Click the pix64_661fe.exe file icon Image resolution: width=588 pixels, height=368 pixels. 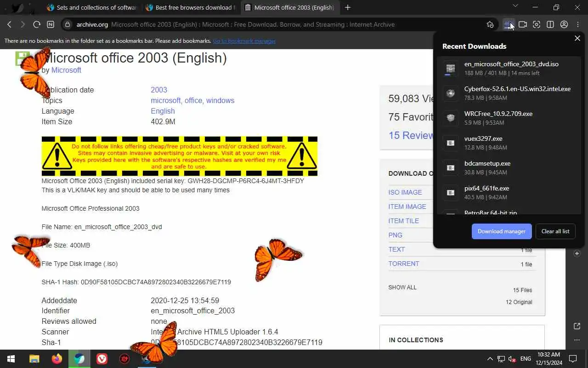(451, 193)
